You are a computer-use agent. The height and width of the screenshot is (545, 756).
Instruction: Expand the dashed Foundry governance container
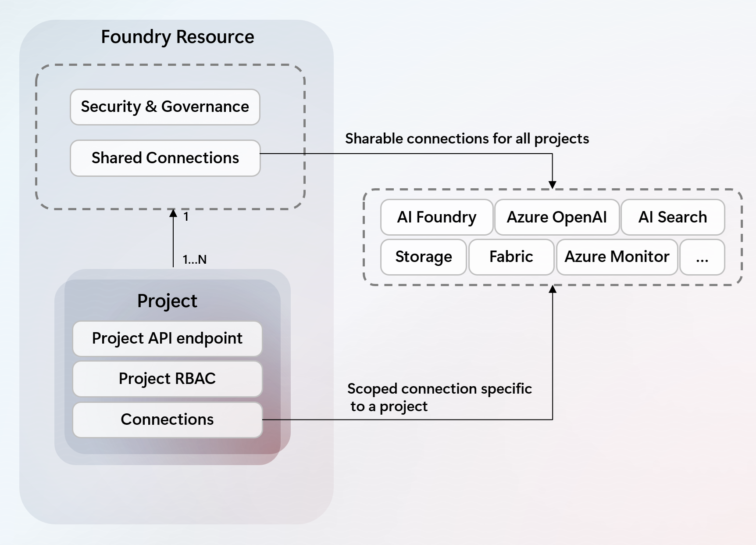pyautogui.click(x=170, y=136)
